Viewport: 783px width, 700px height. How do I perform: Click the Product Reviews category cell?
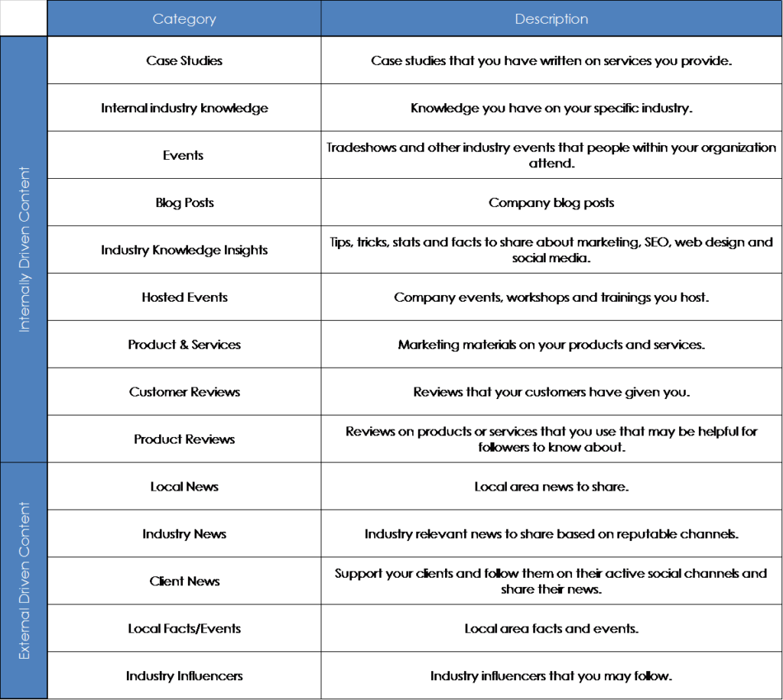coord(184,439)
